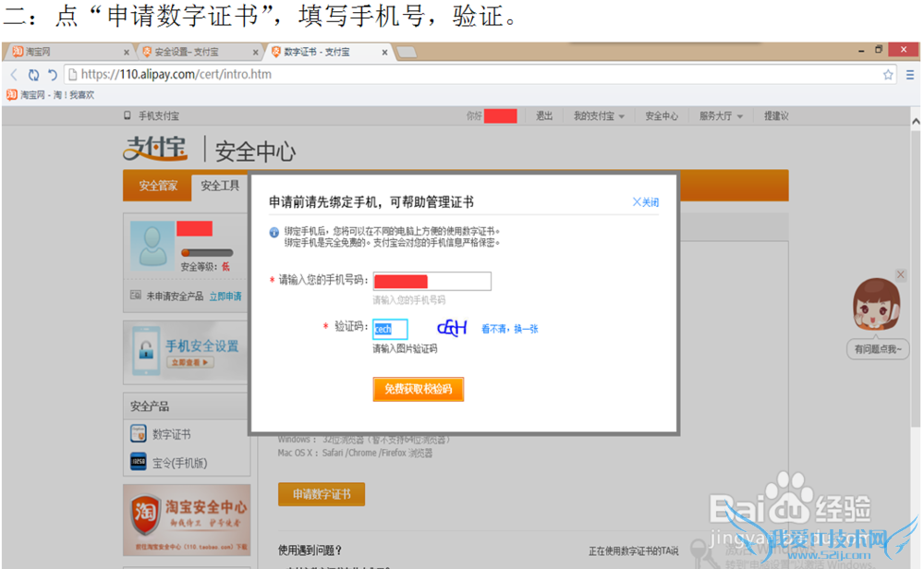Click the browser back arrow

[x=14, y=74]
